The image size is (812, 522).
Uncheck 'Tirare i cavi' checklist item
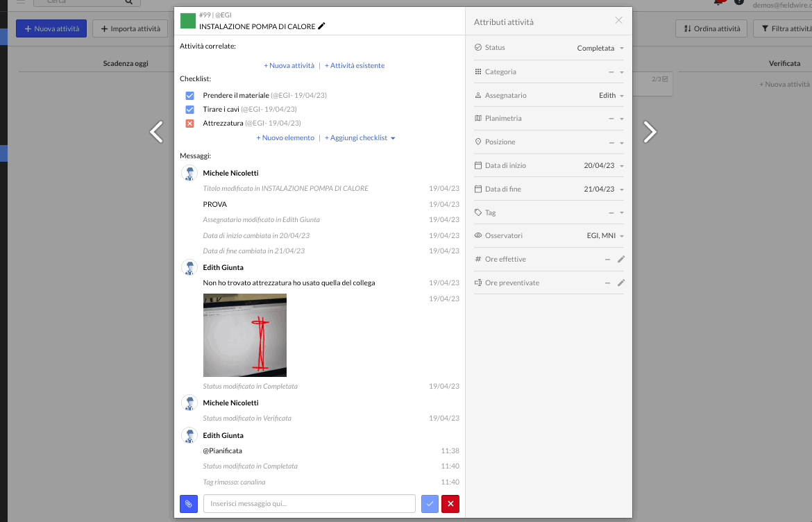pos(189,109)
